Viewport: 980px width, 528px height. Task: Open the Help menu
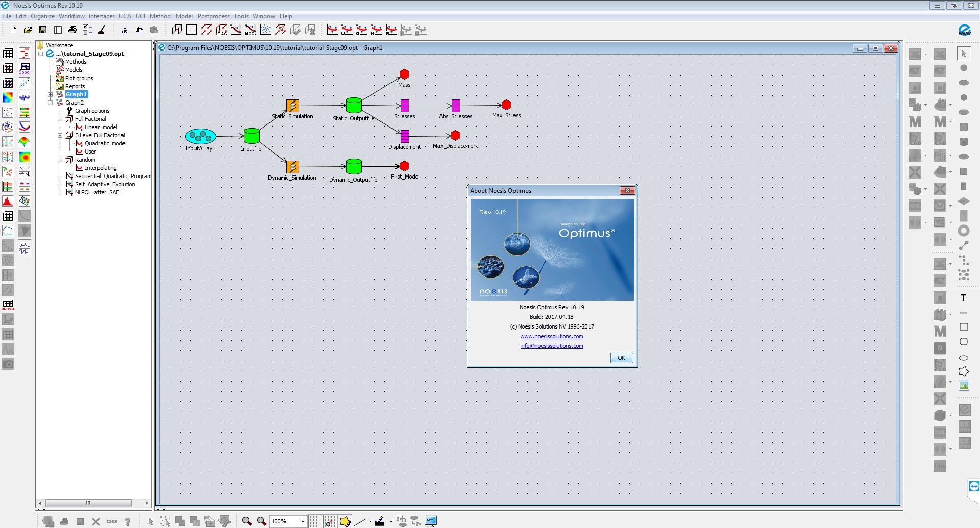[x=286, y=16]
